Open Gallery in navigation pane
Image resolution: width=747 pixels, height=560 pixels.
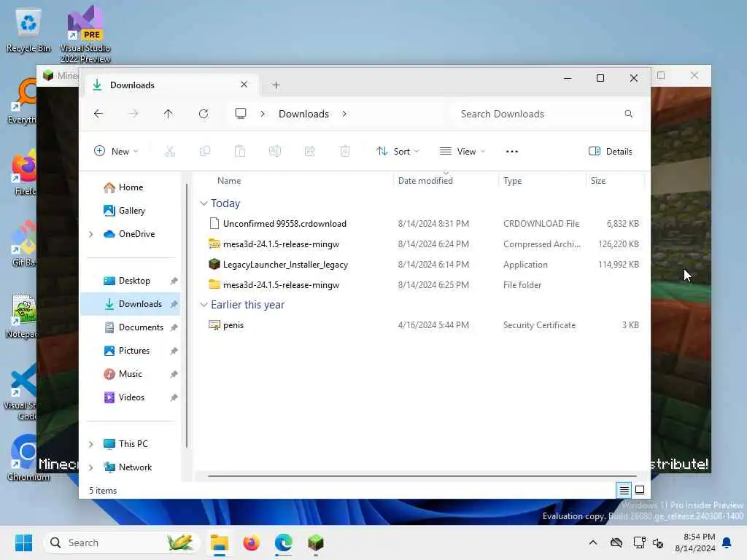[x=131, y=211]
